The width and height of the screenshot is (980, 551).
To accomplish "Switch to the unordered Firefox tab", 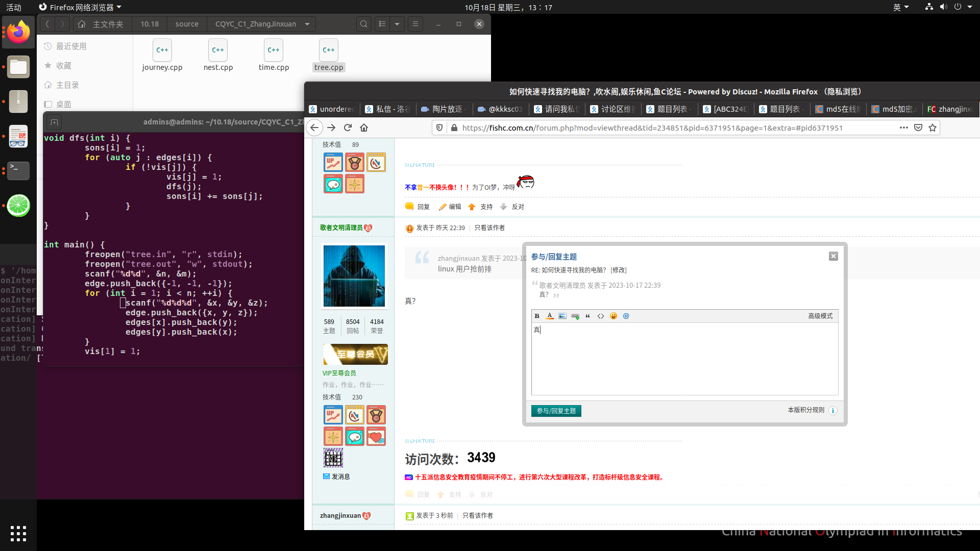I will point(332,109).
